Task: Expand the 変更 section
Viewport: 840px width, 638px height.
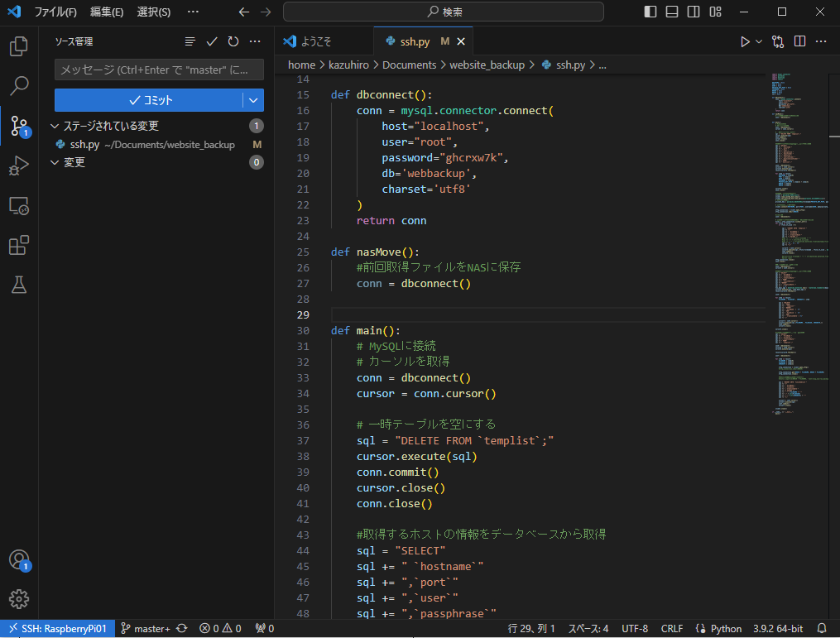Action: click(x=55, y=162)
